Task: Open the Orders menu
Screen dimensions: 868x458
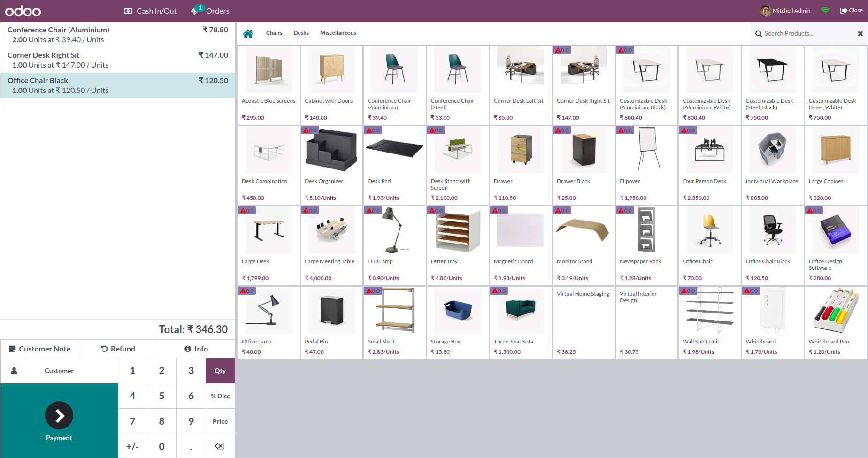Action: point(210,11)
